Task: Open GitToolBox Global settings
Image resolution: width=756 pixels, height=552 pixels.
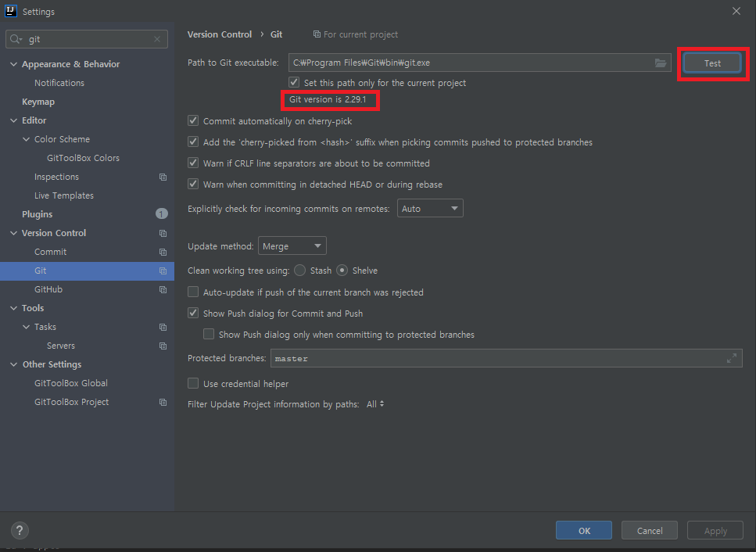Action: [71, 383]
